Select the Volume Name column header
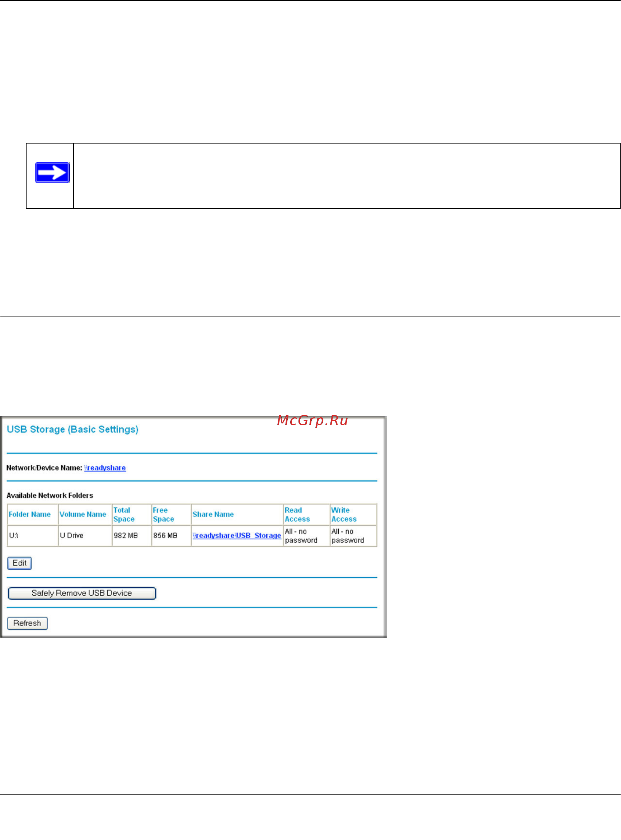Viewport: 621px width, 840px height. 85,515
